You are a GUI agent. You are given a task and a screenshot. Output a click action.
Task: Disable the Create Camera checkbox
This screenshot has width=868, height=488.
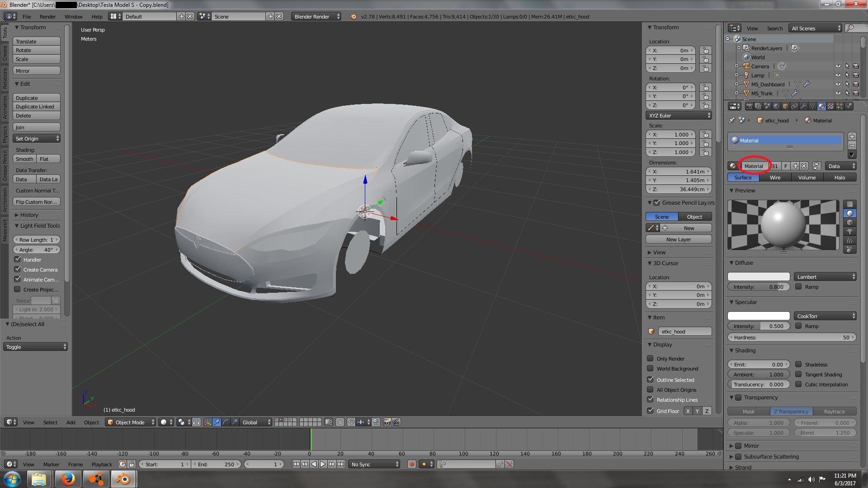coord(18,269)
